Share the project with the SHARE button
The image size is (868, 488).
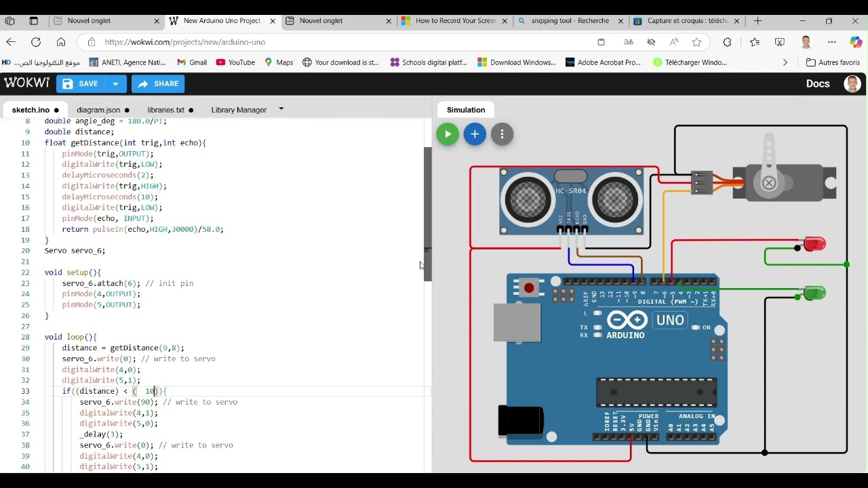158,84
